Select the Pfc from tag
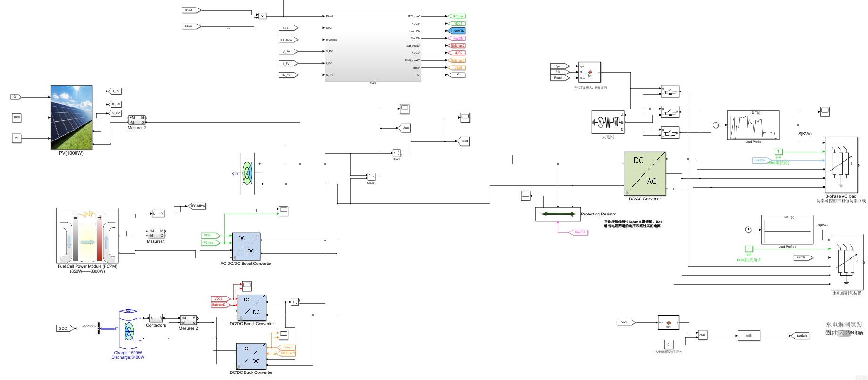 (559, 72)
